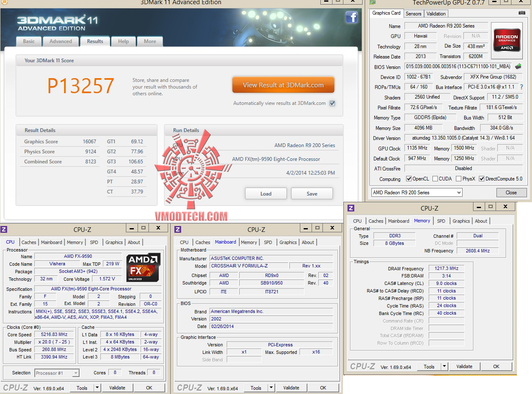Click the Tools button in the Memory window
The width and height of the screenshot is (532, 394).
coord(429,366)
